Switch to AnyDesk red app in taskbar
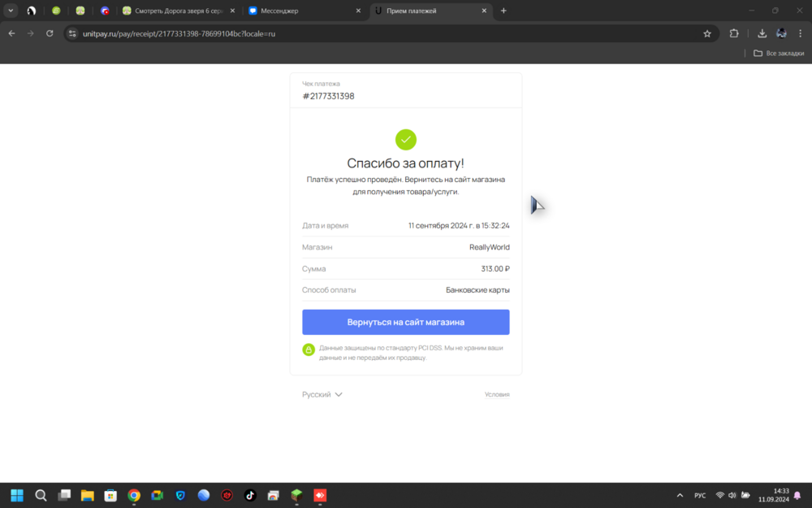The image size is (812, 508). (320, 496)
